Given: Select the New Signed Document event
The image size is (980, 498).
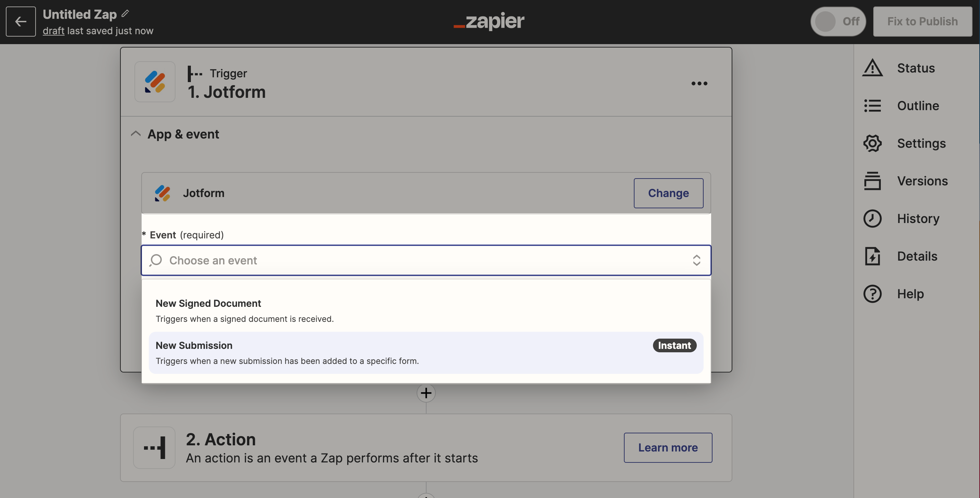Looking at the screenshot, I should coord(426,311).
